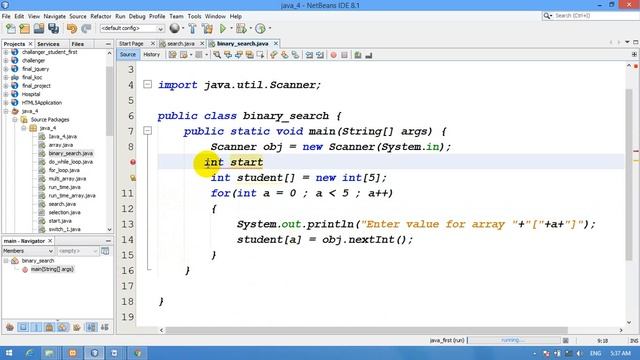Toggle Fully Qualified Names in Navigator
This screenshot has height=360, width=640.
[x=76, y=327]
